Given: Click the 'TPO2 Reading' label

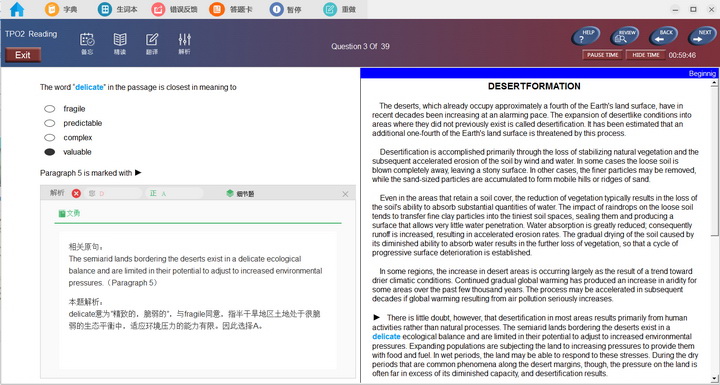Looking at the screenshot, I should point(31,34).
